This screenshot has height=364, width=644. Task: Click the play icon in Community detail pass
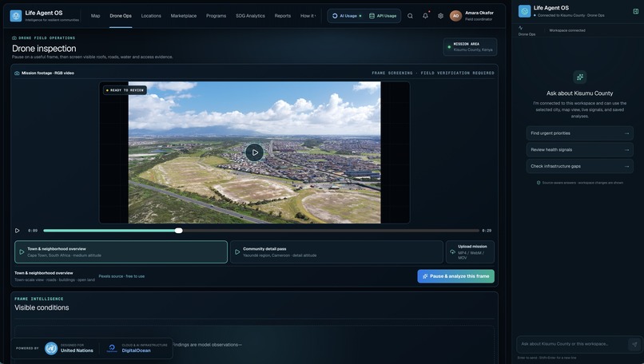237,252
